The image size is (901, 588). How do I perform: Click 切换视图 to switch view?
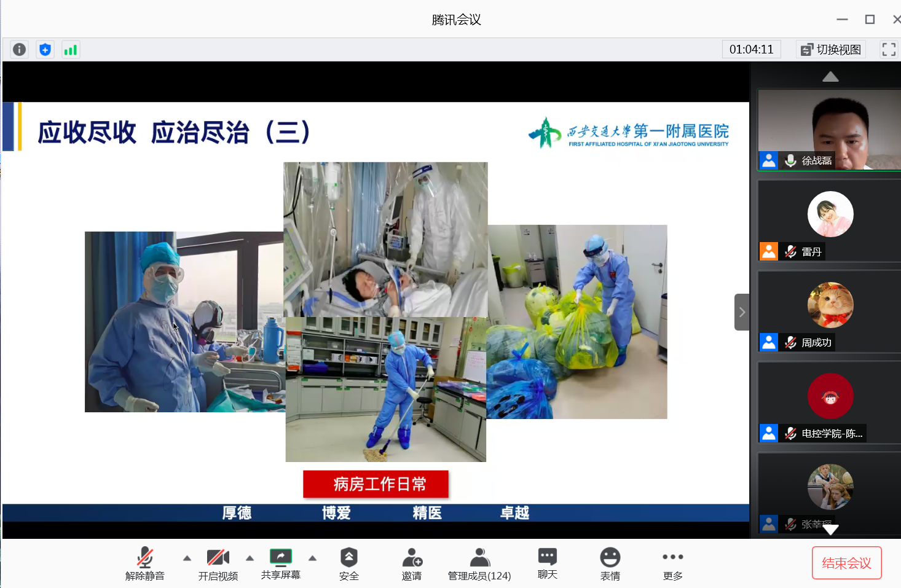pos(831,50)
